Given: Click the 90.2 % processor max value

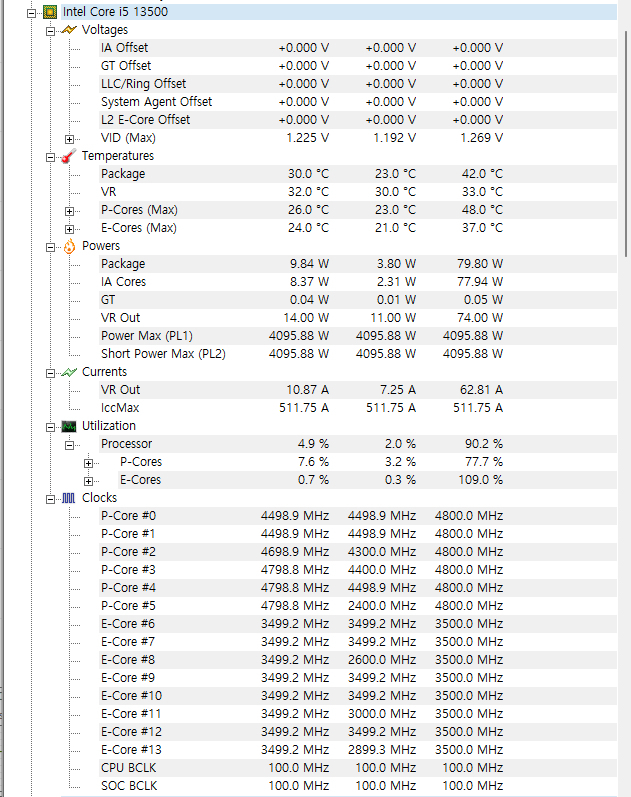Looking at the screenshot, I should coord(484,444).
